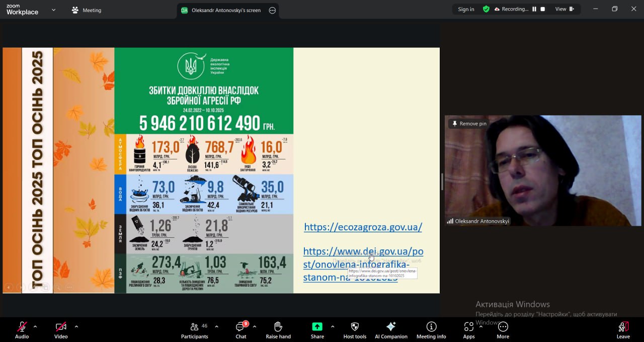
Task: Click Активація Windows watermark text
Action: [513, 304]
